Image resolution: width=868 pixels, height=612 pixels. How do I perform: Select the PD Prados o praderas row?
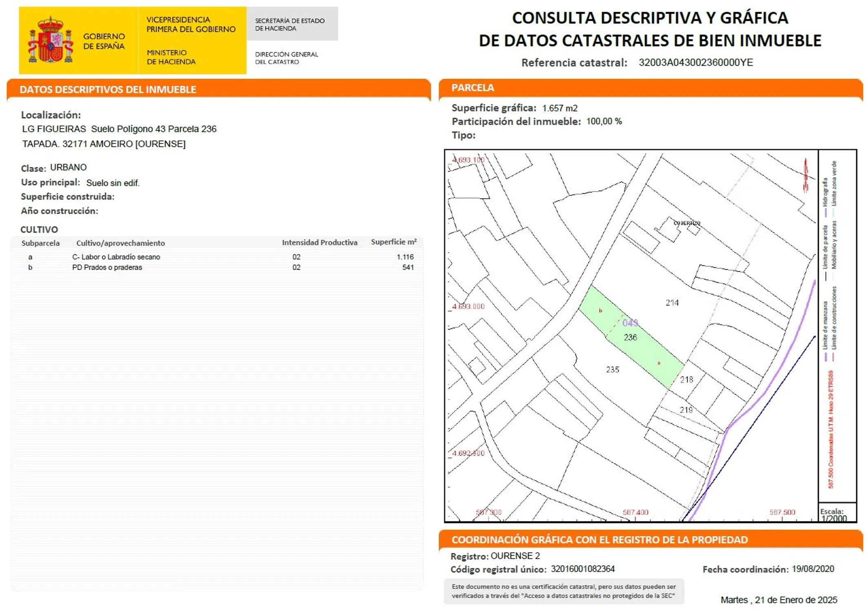click(x=107, y=268)
